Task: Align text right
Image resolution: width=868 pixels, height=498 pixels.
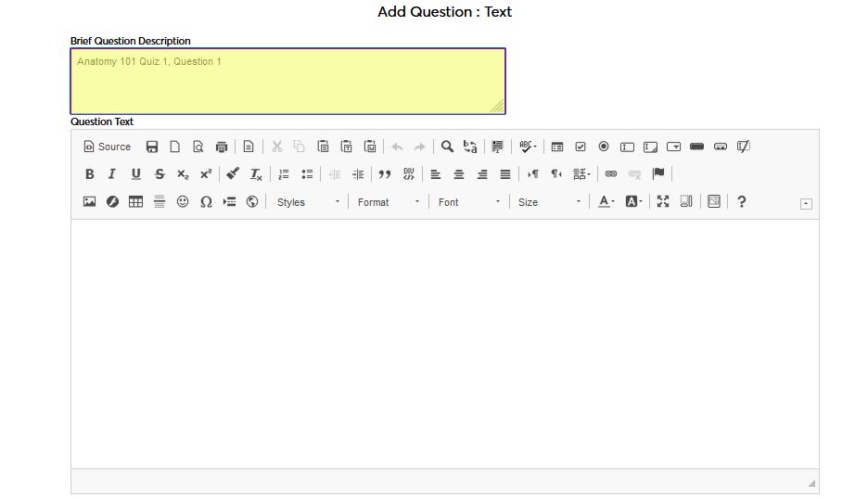Action: (x=482, y=174)
